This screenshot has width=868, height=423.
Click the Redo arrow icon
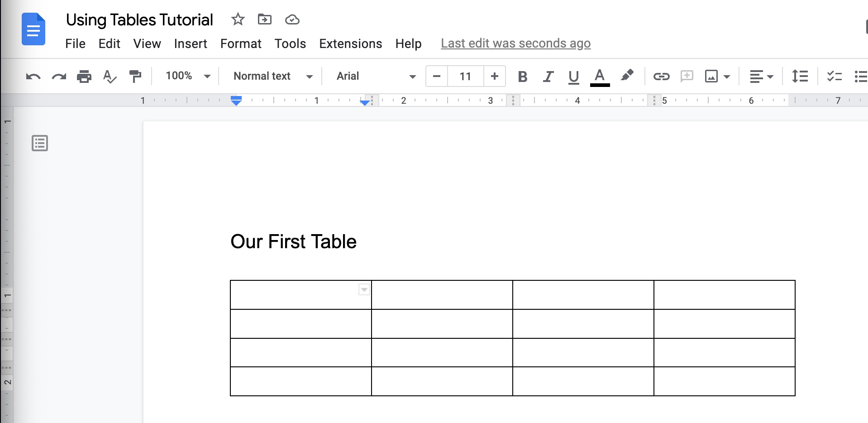click(x=59, y=77)
